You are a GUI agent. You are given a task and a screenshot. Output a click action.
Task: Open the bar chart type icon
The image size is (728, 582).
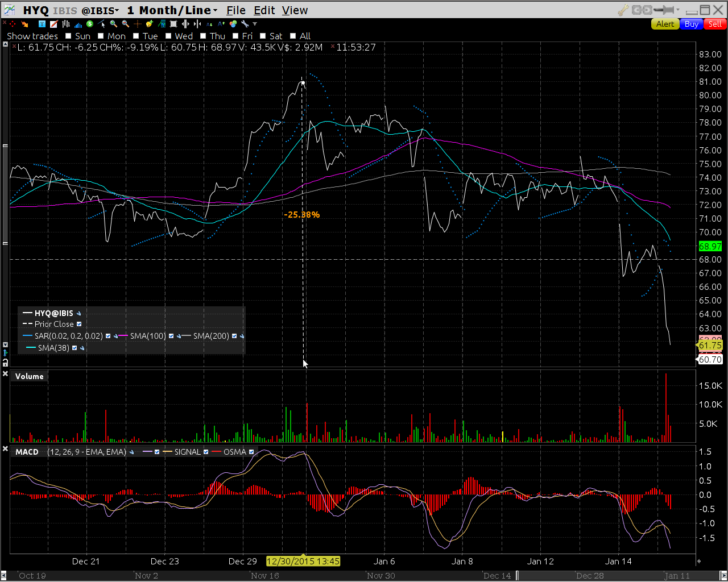[66, 24]
